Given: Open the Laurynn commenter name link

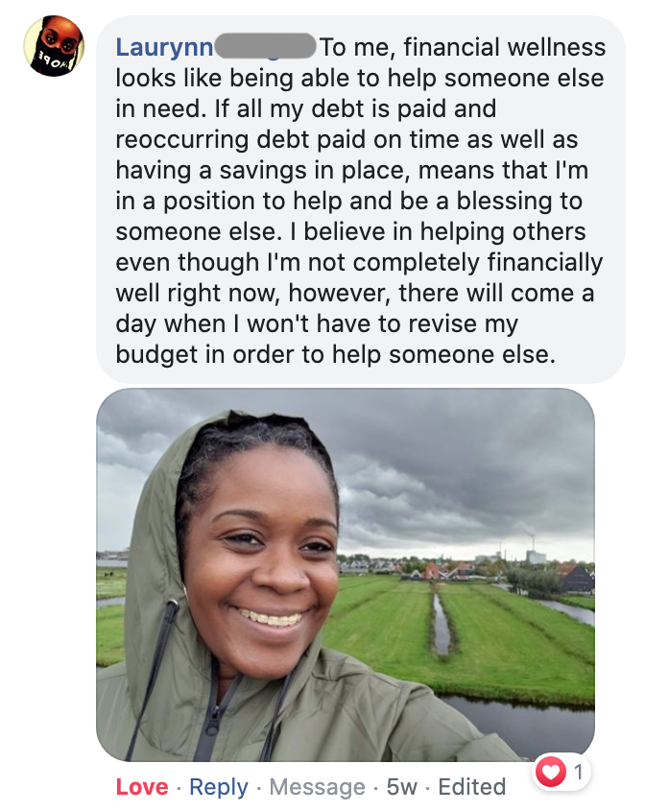Looking at the screenshot, I should 164,47.
